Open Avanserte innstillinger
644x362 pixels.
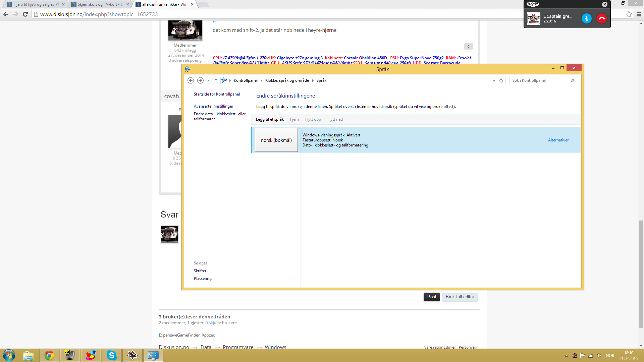tap(213, 106)
